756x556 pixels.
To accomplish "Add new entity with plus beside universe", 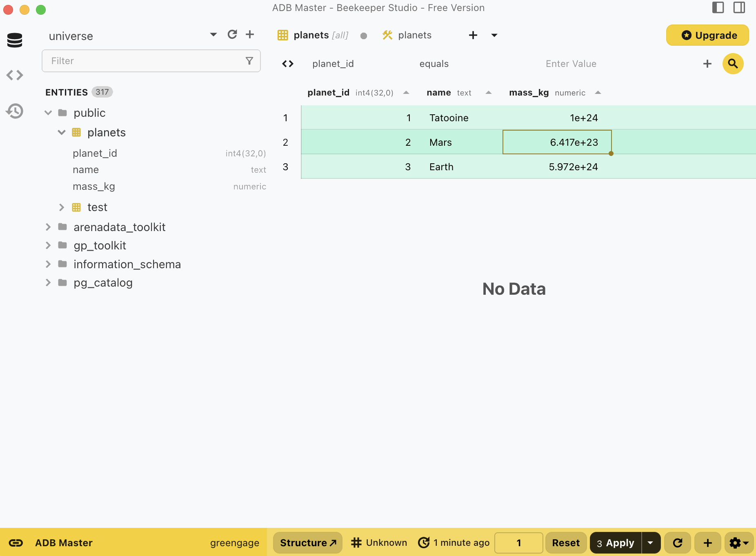I will (x=250, y=35).
